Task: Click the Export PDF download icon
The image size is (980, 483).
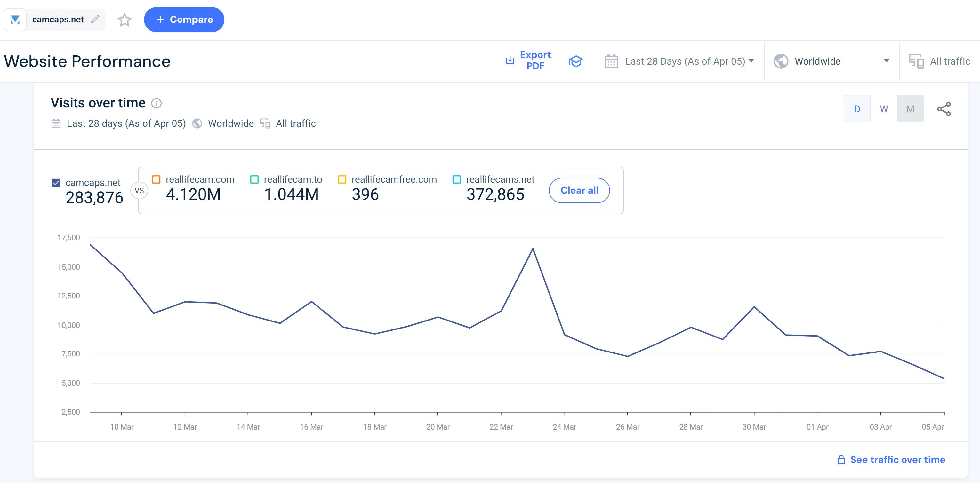Action: tap(510, 60)
